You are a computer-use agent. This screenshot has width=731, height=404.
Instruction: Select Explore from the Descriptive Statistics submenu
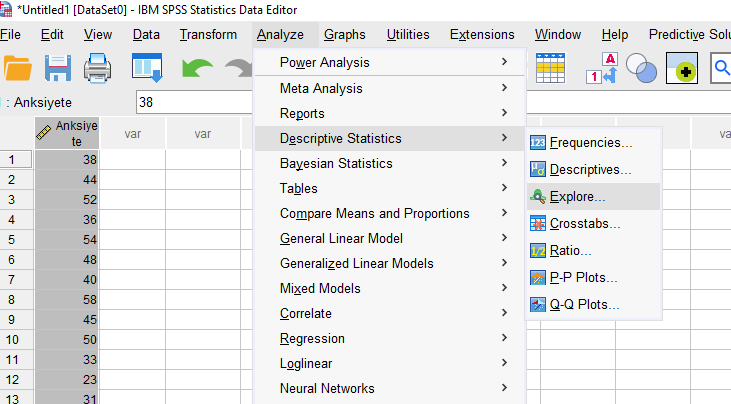click(x=577, y=197)
